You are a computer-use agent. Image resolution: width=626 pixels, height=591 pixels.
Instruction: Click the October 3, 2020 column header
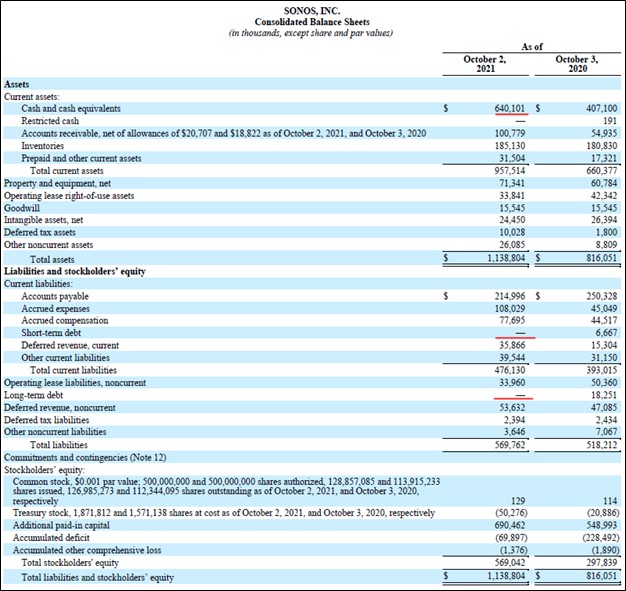tap(576, 65)
